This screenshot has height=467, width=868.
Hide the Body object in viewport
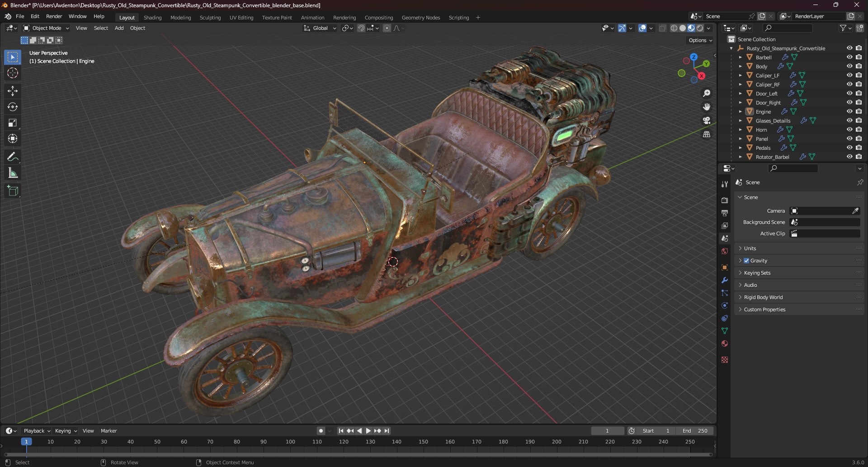coord(849,66)
